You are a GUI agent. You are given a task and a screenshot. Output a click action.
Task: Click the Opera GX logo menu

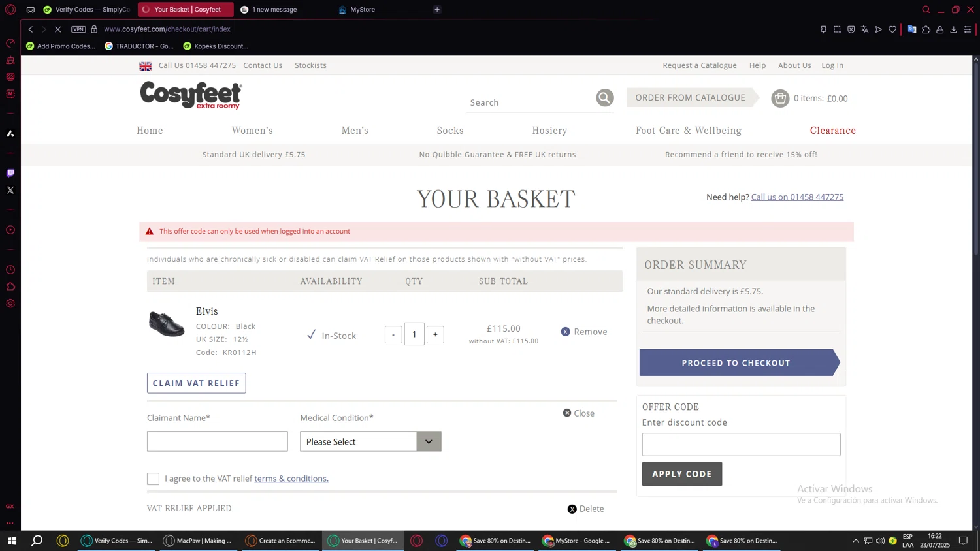coord(10,10)
